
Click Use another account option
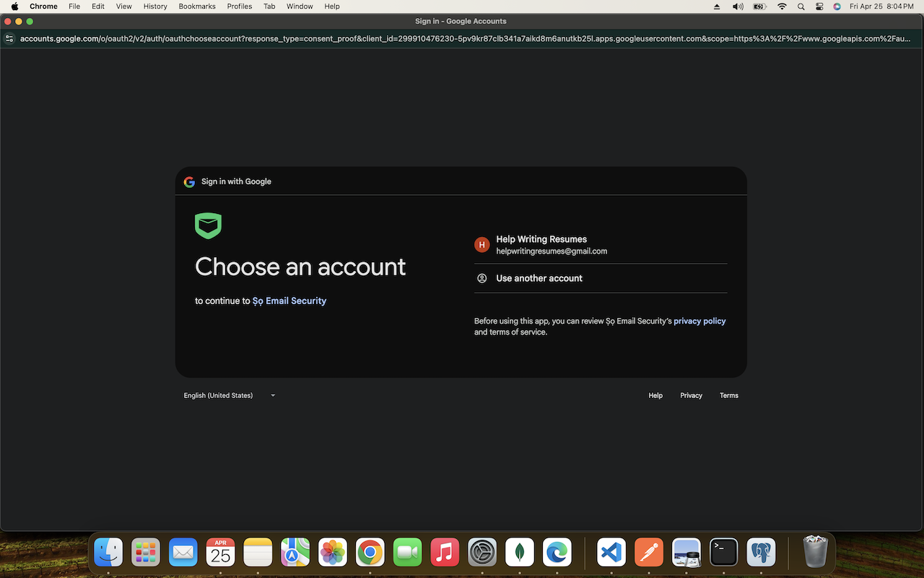[601, 278]
